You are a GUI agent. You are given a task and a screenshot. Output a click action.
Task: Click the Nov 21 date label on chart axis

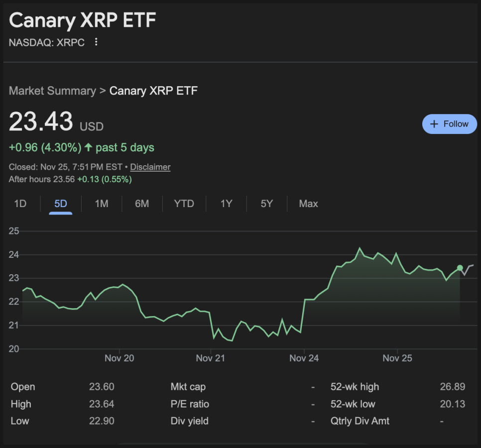point(211,358)
